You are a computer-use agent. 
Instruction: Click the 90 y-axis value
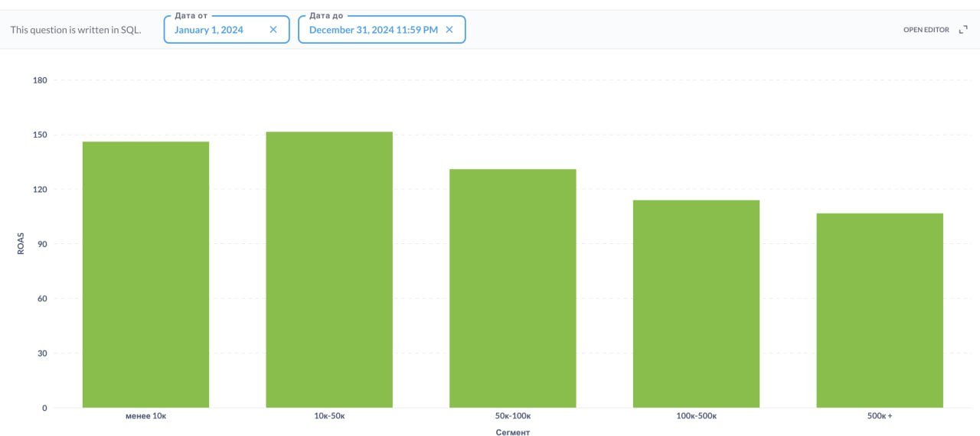point(42,244)
